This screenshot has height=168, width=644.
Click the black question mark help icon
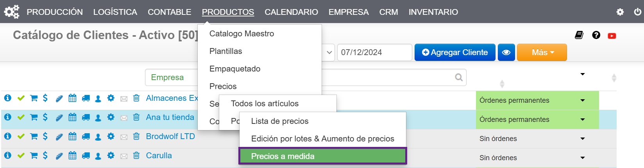click(x=596, y=35)
